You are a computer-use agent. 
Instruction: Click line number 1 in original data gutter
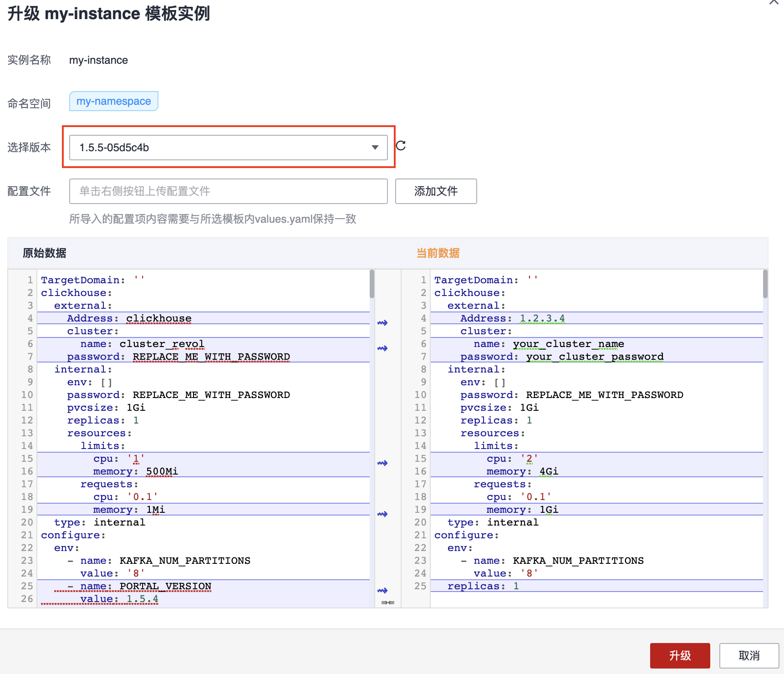coord(30,280)
